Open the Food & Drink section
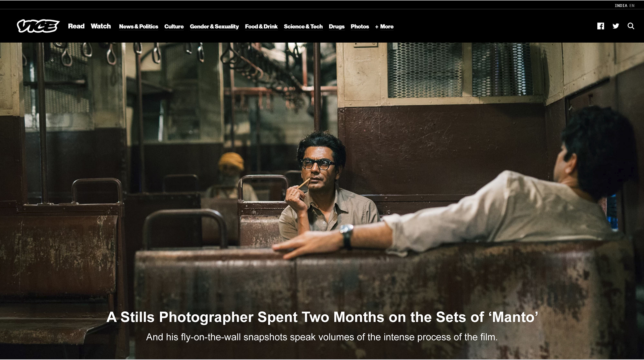Viewport: 644px width, 360px height. 261,27
